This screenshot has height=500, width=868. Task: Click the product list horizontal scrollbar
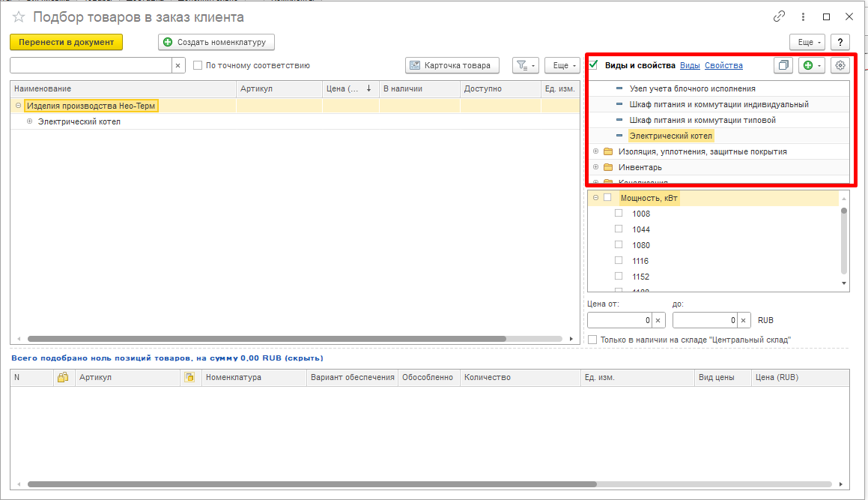pyautogui.click(x=267, y=339)
